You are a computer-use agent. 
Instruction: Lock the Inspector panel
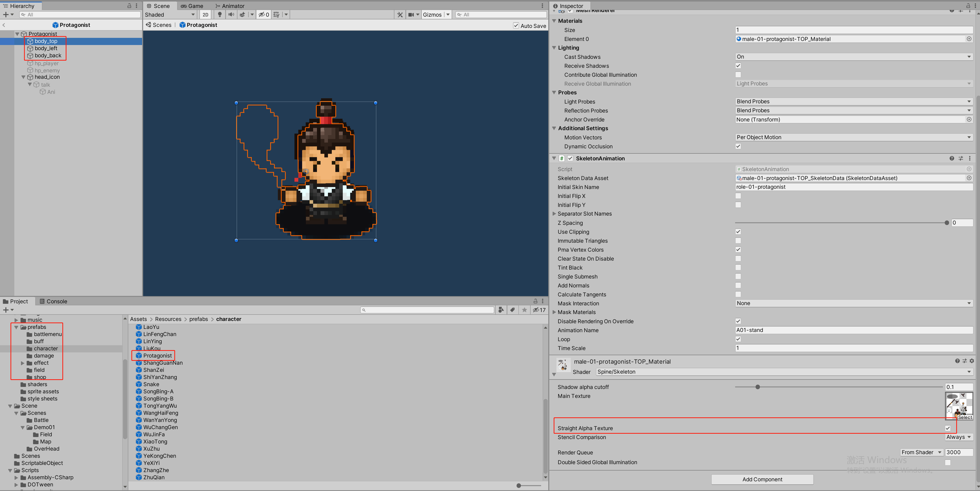968,6
